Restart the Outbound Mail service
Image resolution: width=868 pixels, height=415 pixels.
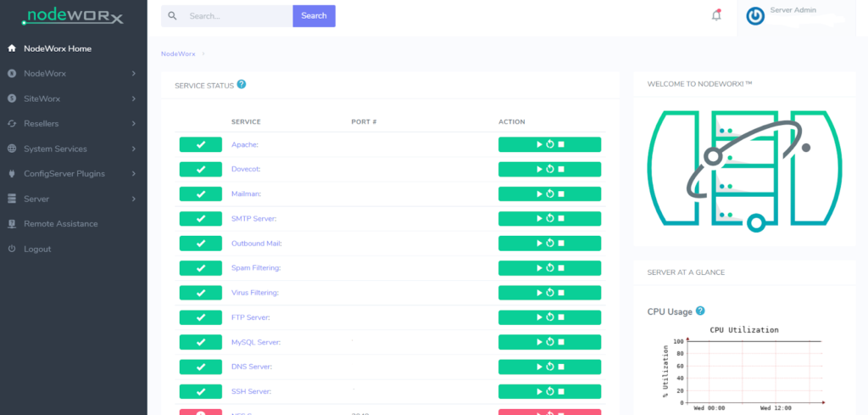[550, 244]
